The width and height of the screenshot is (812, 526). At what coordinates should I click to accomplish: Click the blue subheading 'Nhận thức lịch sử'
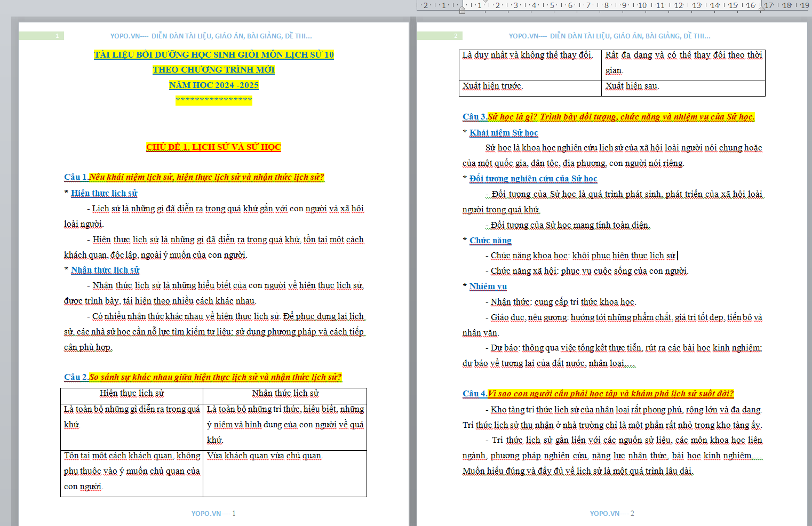pos(105,270)
